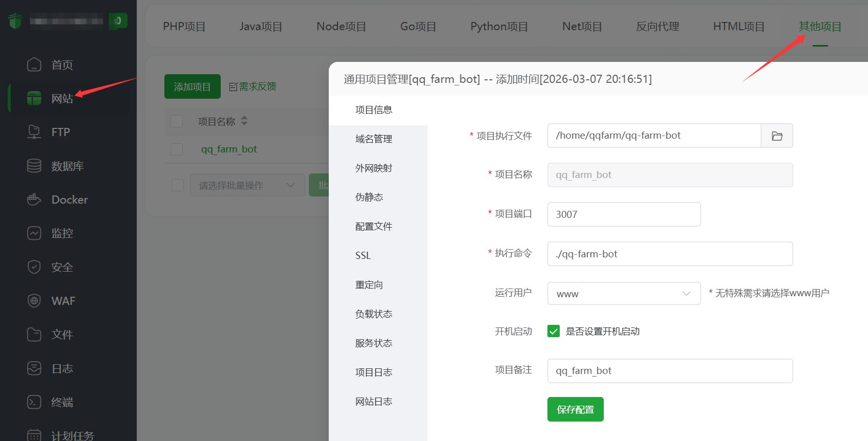868x441 pixels.
Task: Switch to Java项目 tab
Action: pyautogui.click(x=261, y=27)
